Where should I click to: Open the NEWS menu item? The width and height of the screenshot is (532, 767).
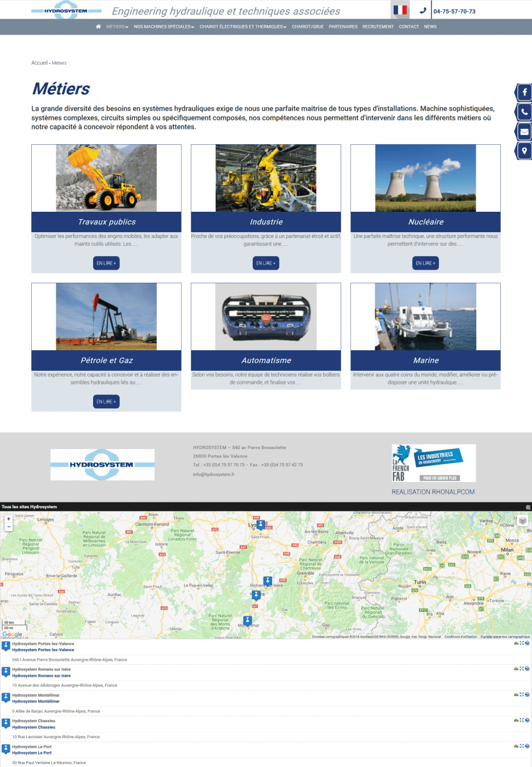(430, 27)
